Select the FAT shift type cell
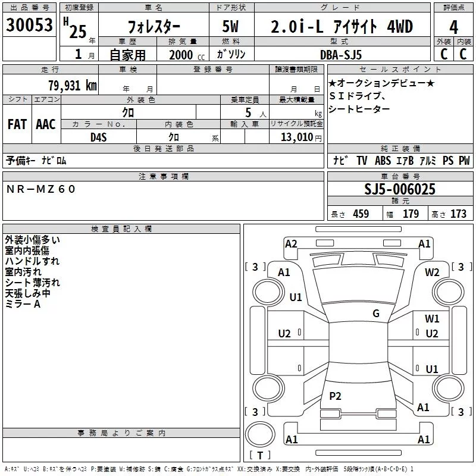Viewport: 476px width, 476px height. tap(17, 124)
